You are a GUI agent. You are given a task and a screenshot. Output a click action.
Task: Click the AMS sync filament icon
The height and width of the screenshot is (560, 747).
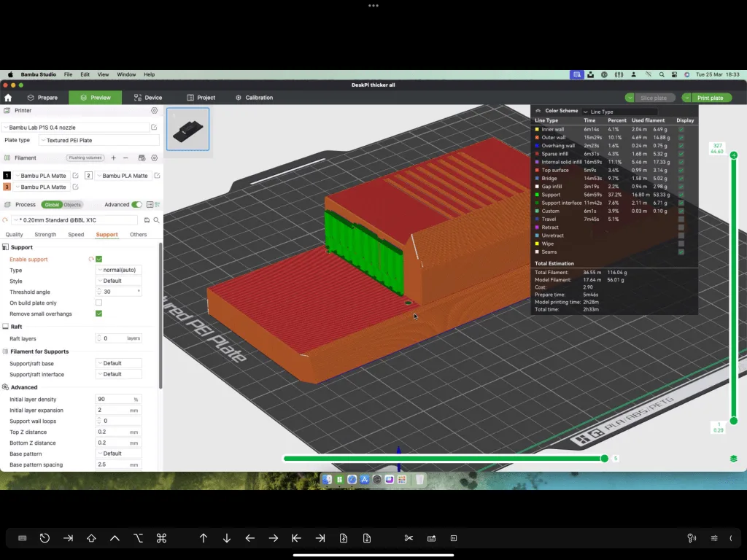142,157
